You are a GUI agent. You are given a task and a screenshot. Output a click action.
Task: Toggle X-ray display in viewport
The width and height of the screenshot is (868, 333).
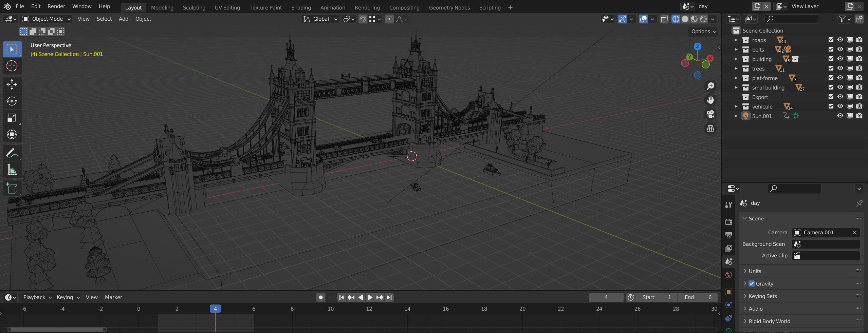664,19
